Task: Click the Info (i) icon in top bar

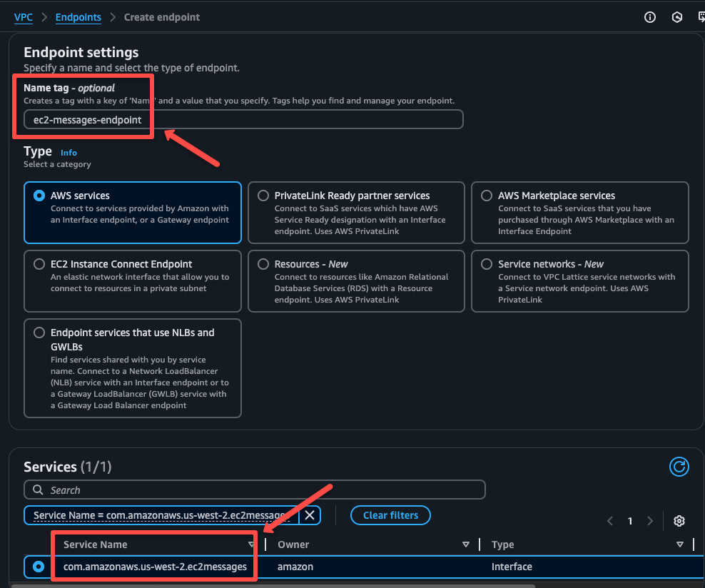Action: pos(650,16)
